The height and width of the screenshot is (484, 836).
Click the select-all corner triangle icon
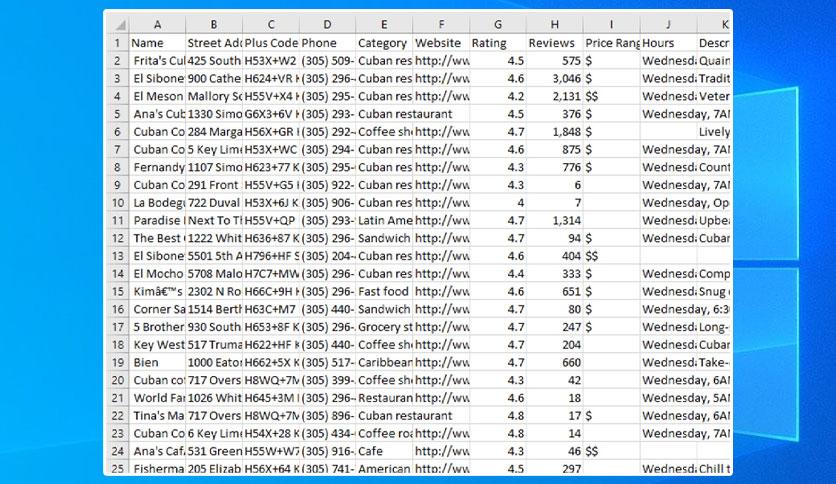point(120,25)
